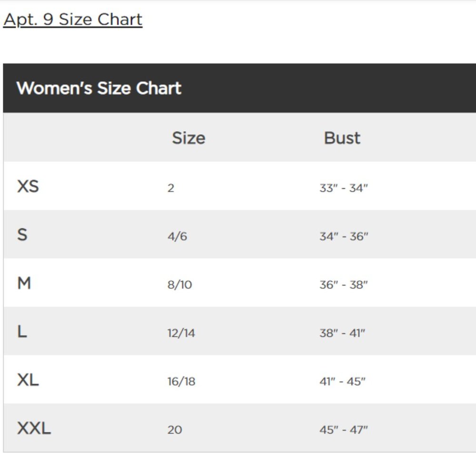
Task: Select the Bust column header
Action: pyautogui.click(x=342, y=138)
